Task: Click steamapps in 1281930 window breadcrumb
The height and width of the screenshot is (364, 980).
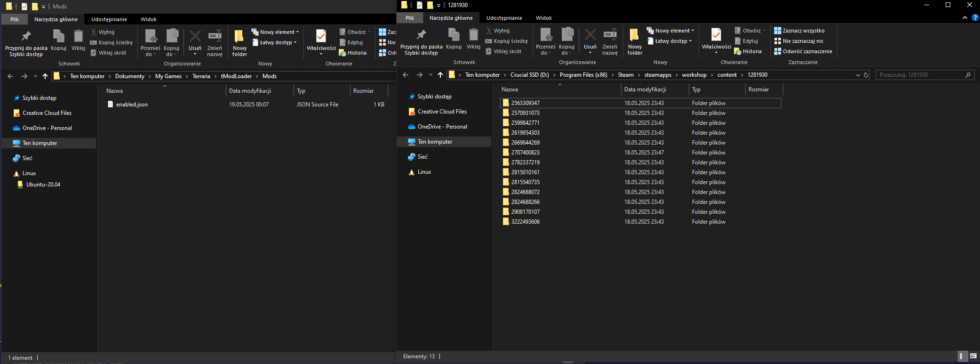Action: [x=658, y=75]
